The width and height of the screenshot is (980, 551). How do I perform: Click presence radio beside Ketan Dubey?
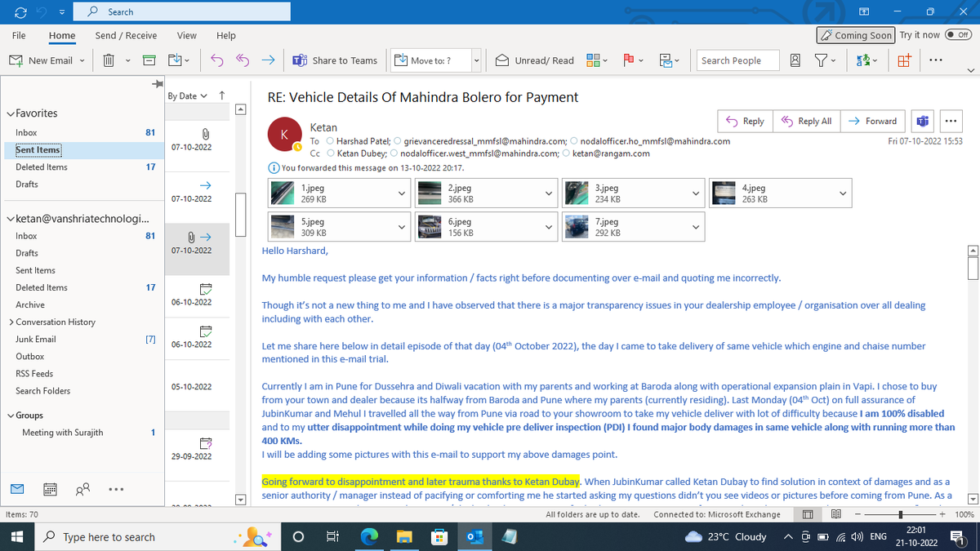331,153
